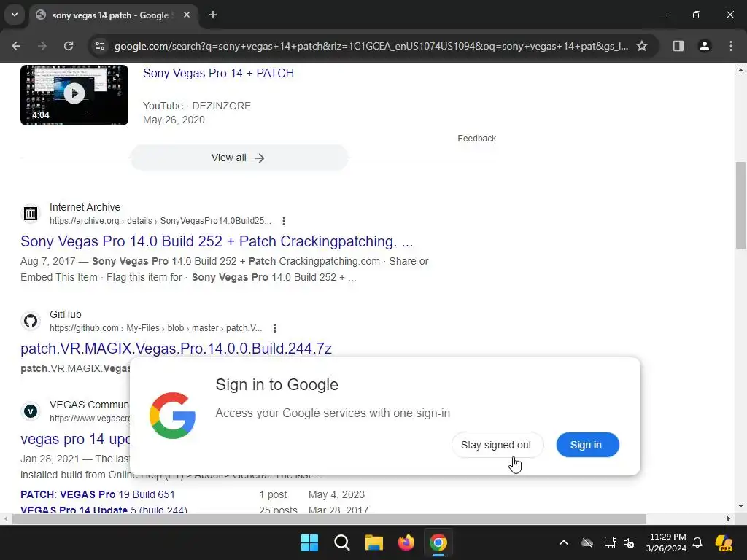
Task: Click the GitHub URL breadcrumb text
Action: tap(156, 328)
